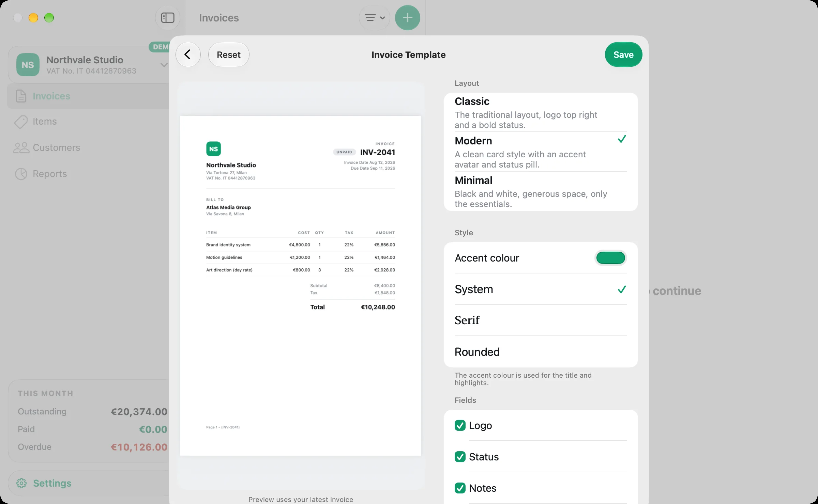The image size is (818, 504).
Task: Select the Classic layout option
Action: [541, 112]
